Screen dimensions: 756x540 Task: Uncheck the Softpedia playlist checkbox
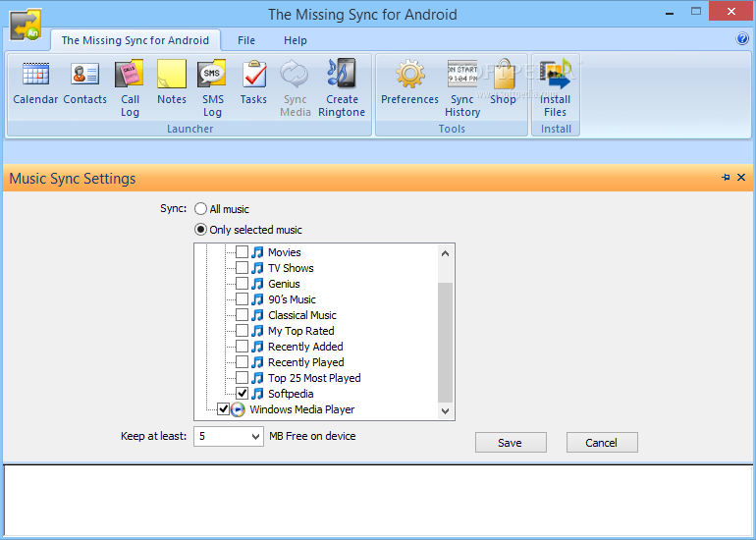click(243, 394)
